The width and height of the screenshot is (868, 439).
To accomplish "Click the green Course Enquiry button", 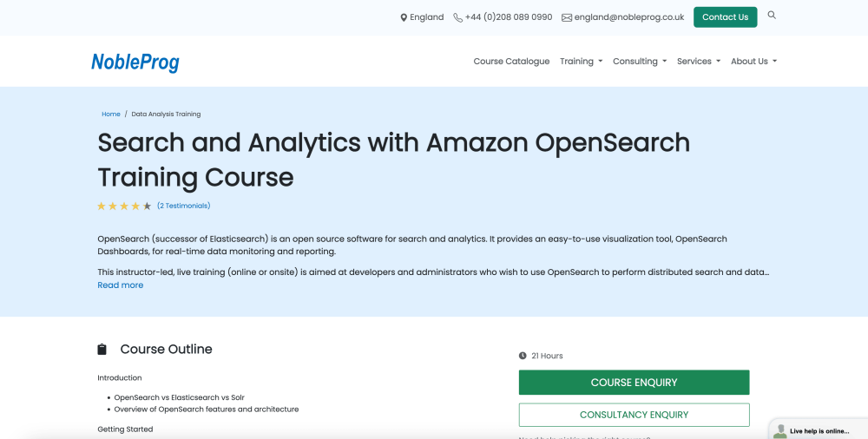I will [x=634, y=383].
